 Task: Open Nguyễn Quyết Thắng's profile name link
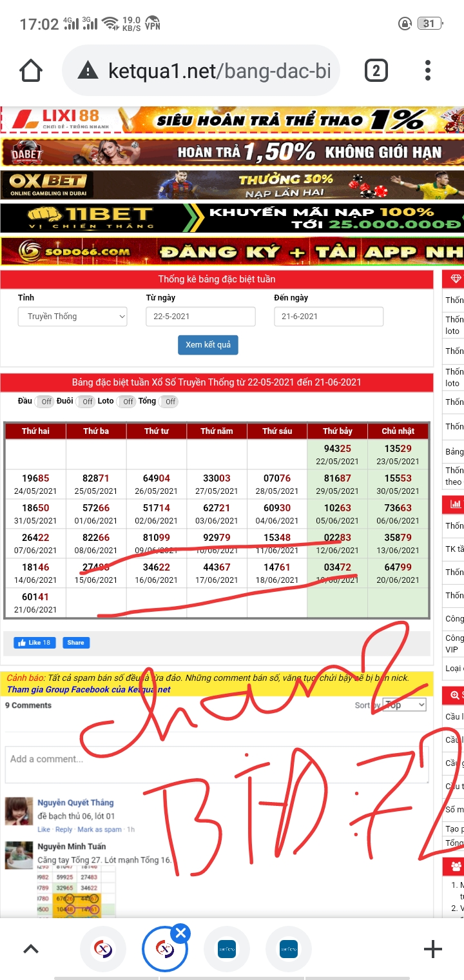click(75, 803)
